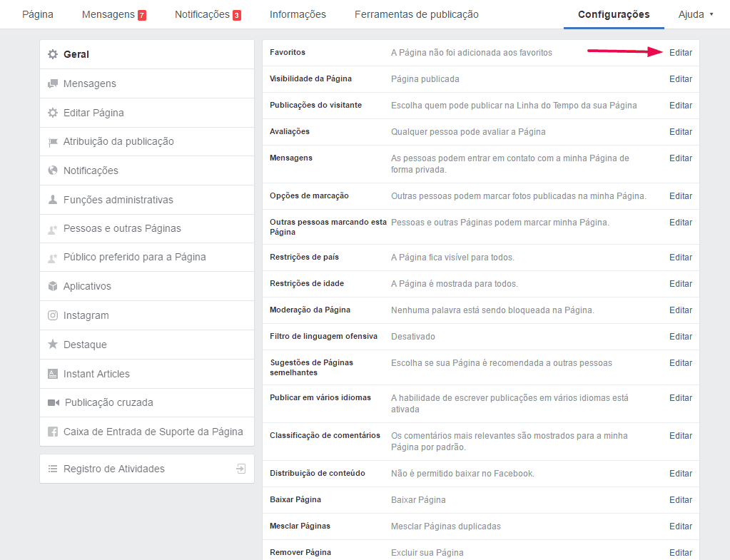The image size is (730, 560).
Task: Click 'Desativado' status text
Action: tap(413, 337)
